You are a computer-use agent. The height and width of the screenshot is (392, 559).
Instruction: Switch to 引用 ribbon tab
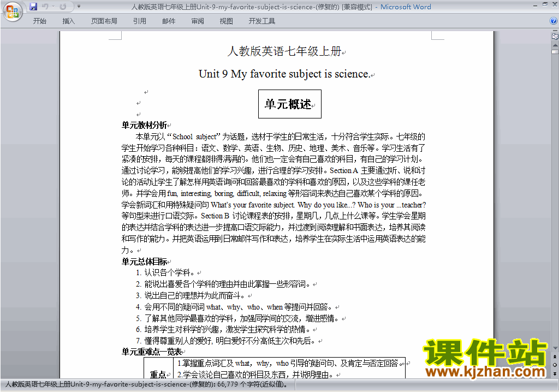[139, 21]
